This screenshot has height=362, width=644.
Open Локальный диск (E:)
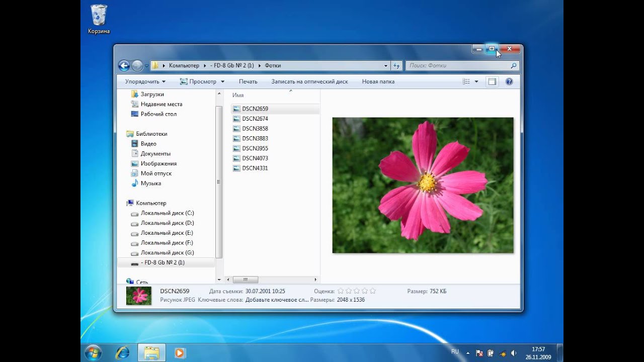(167, 233)
